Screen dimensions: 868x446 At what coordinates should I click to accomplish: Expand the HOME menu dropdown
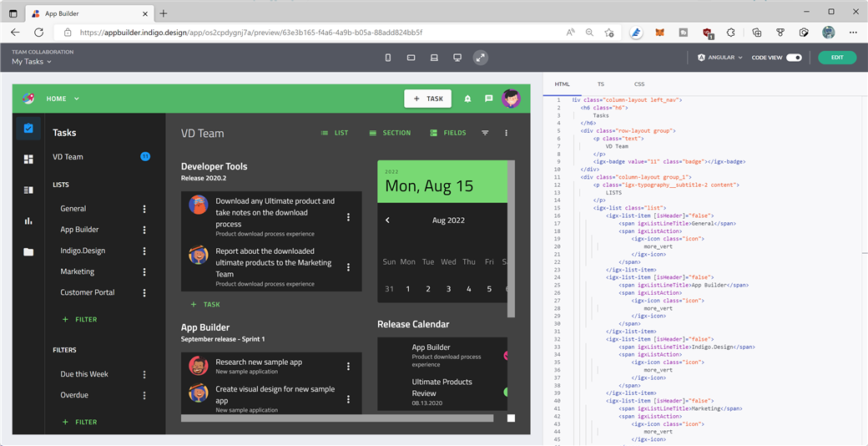[63, 99]
